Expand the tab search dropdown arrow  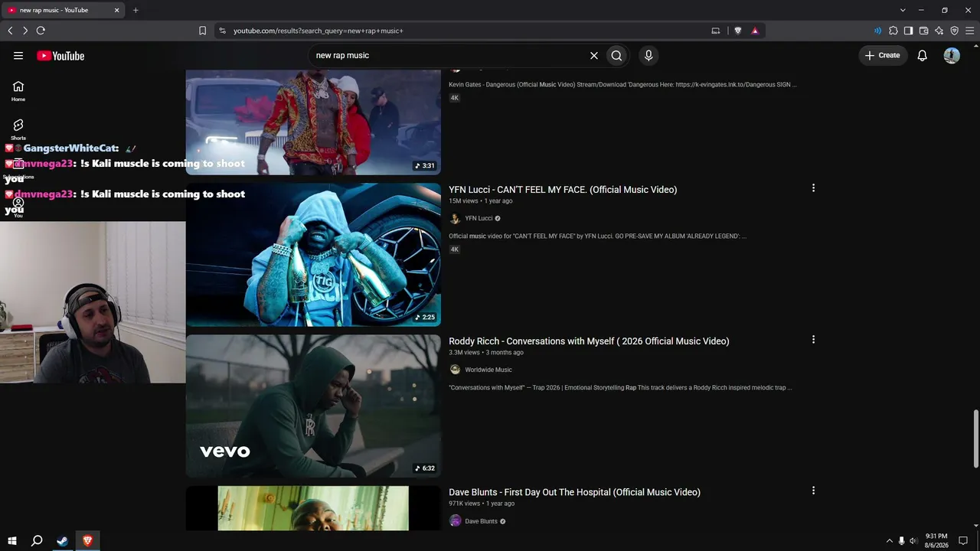point(903,10)
